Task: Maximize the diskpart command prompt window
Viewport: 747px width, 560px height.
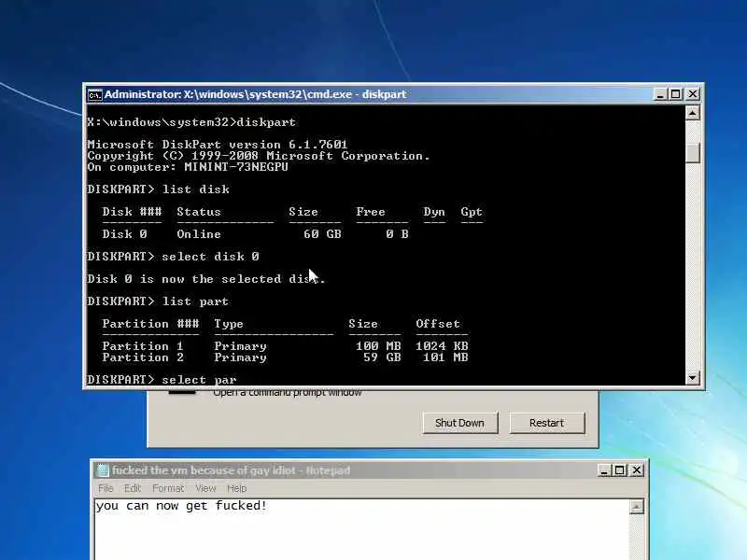Action: click(675, 94)
